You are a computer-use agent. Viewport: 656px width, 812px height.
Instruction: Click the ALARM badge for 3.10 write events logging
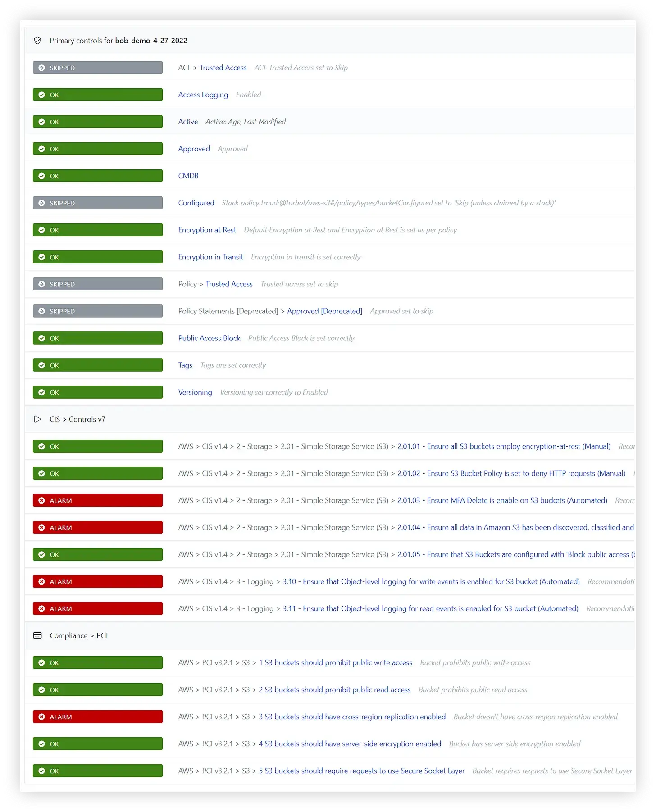[98, 581]
